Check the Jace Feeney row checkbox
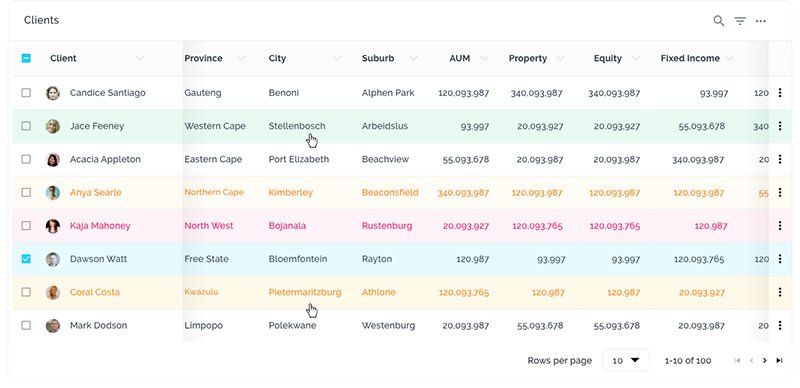 click(x=26, y=126)
